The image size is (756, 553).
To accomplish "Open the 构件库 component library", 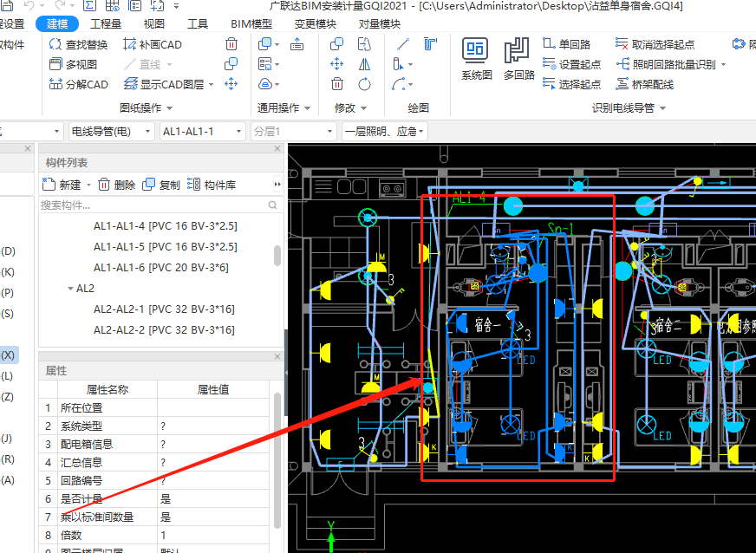I will click(x=212, y=185).
